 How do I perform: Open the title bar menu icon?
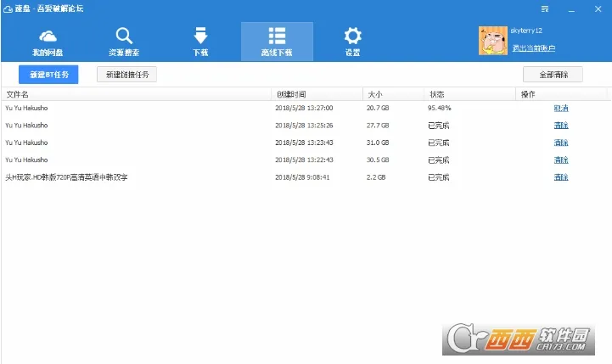coord(545,8)
